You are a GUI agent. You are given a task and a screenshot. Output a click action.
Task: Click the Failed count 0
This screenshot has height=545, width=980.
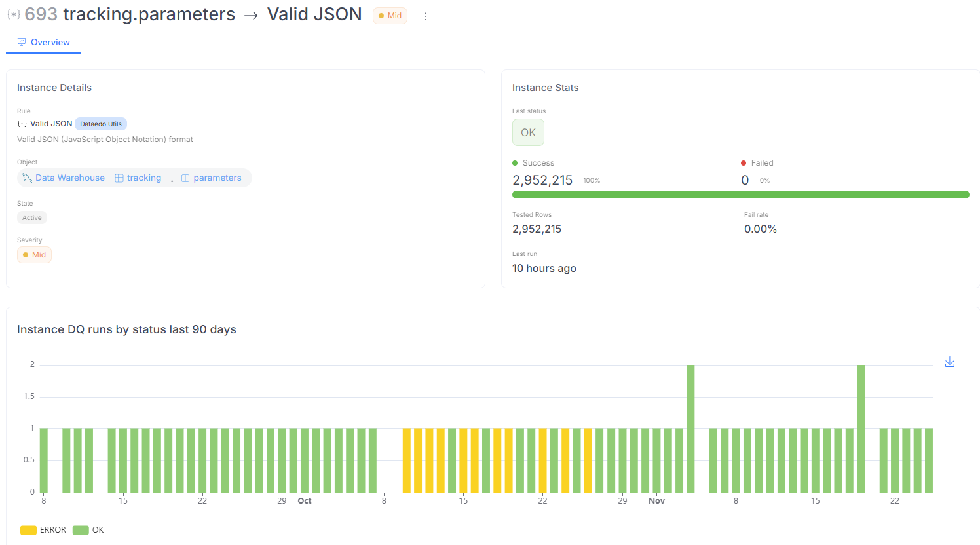click(745, 180)
